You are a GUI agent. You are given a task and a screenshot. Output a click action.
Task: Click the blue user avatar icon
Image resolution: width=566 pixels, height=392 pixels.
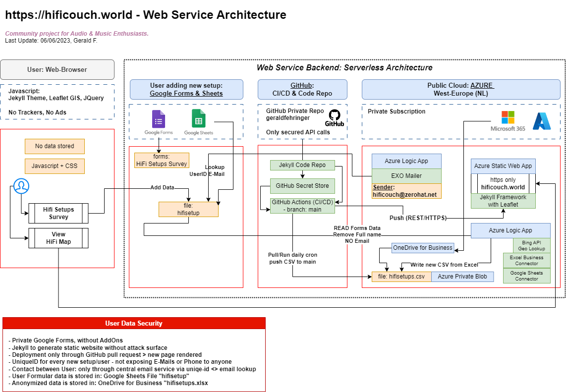(21, 186)
